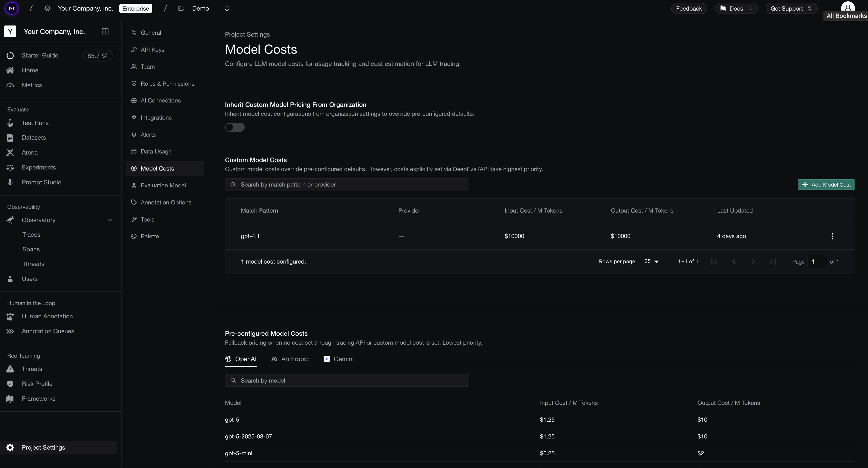This screenshot has width=868, height=468.
Task: Click the Home house icon
Action: [10, 70]
